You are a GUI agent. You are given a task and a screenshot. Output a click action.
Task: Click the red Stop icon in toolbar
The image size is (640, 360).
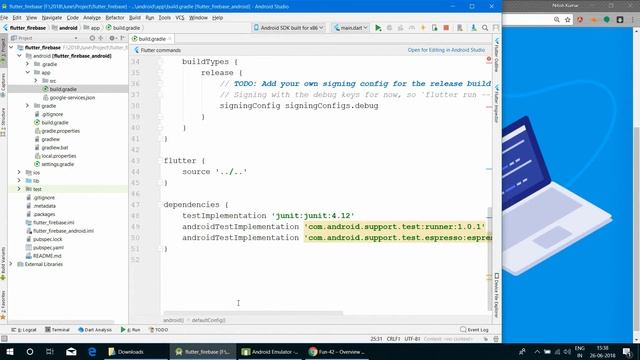[x=446, y=28]
